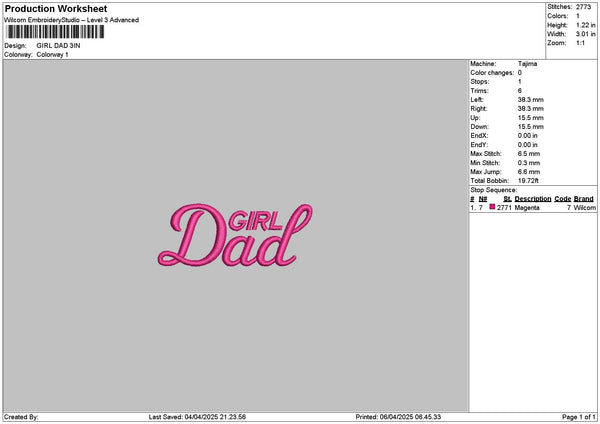600x424 pixels.
Task: Click the barcode under the worksheet title
Action: tap(55, 32)
